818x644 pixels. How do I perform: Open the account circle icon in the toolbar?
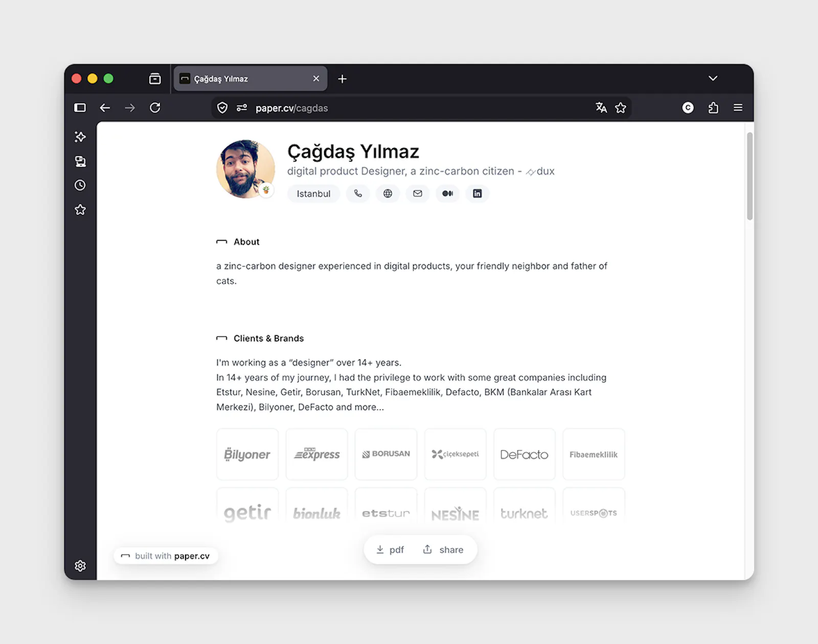click(688, 107)
